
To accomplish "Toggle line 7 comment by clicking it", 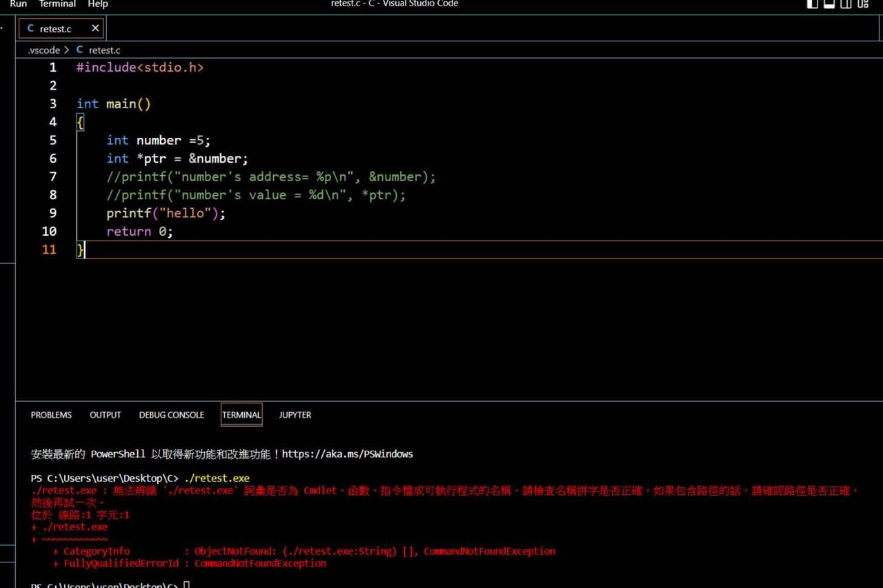I will [269, 176].
